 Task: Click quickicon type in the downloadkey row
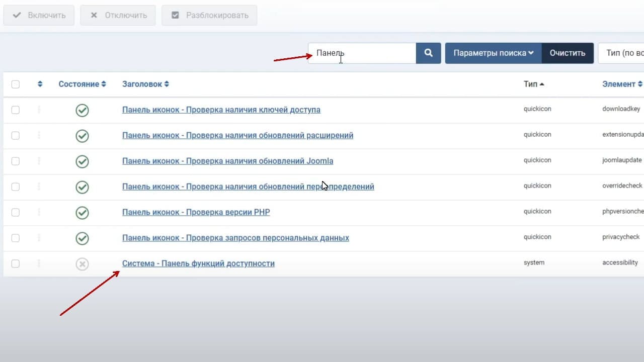point(537,109)
